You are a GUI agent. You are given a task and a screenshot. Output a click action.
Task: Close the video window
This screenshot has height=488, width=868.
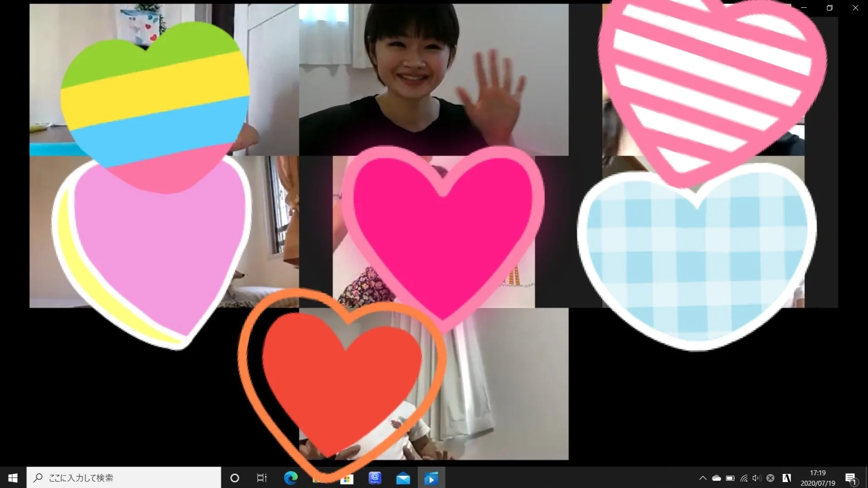coord(855,8)
